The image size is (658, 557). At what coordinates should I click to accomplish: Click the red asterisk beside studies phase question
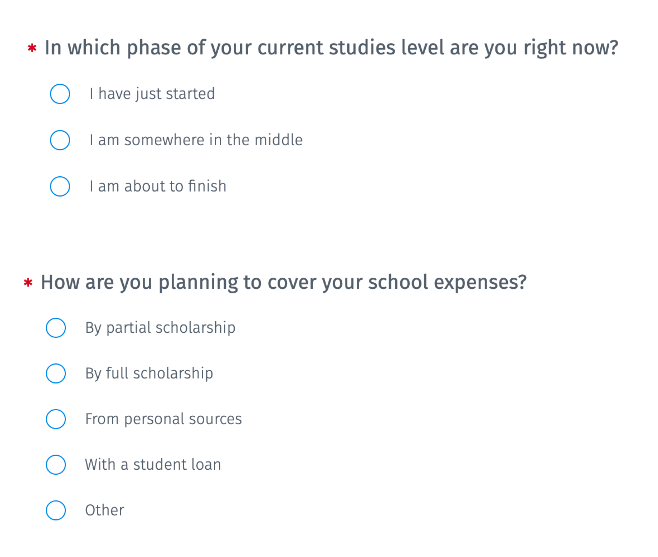pos(32,49)
